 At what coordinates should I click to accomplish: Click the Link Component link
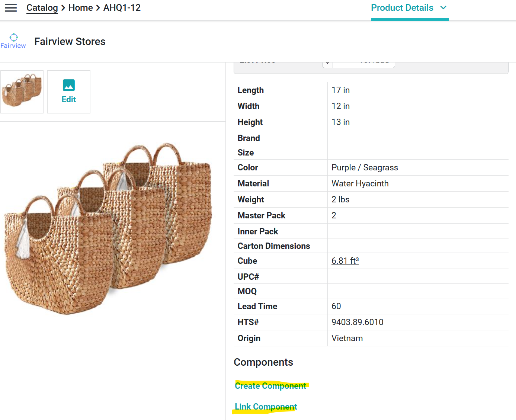[x=266, y=407]
